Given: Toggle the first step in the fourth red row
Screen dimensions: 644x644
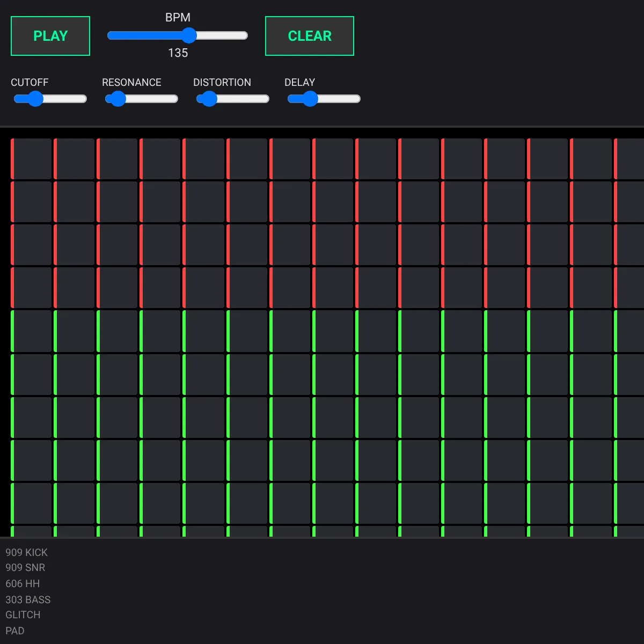Looking at the screenshot, I should click(31, 288).
